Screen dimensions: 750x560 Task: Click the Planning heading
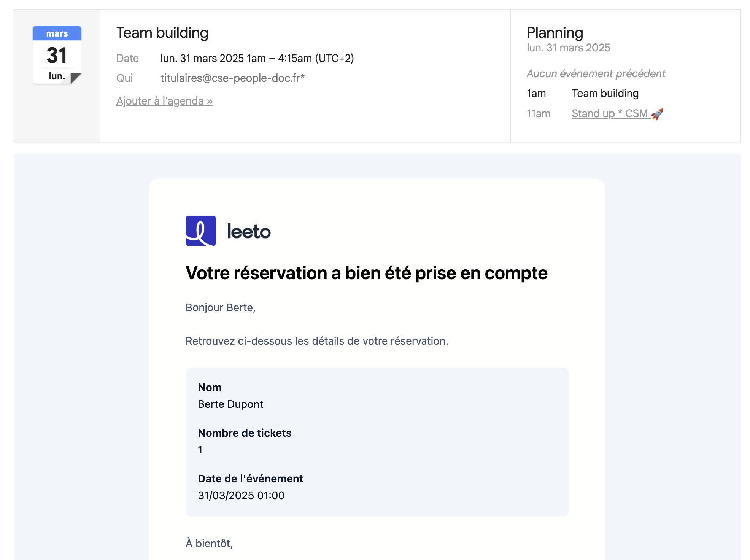555,33
